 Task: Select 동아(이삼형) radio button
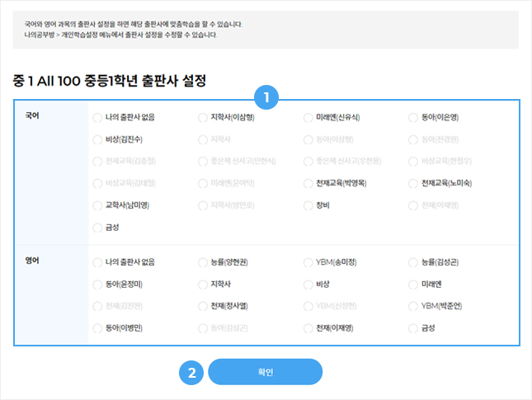[308, 139]
